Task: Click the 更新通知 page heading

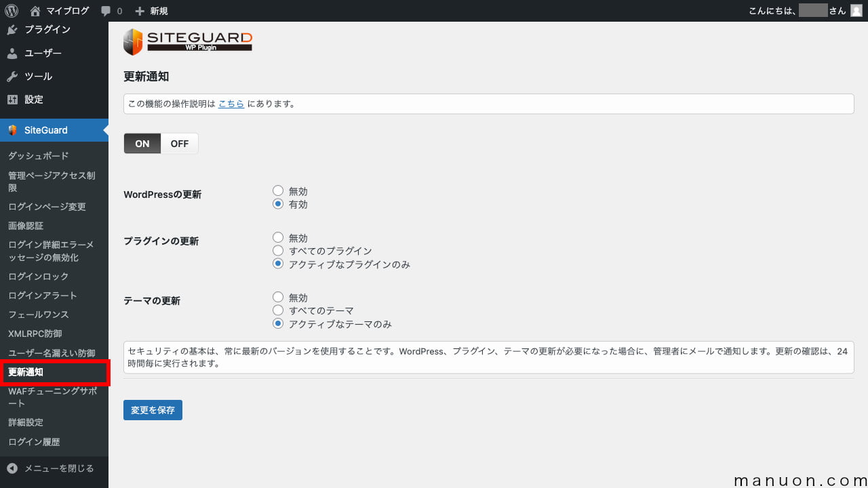Action: click(146, 77)
